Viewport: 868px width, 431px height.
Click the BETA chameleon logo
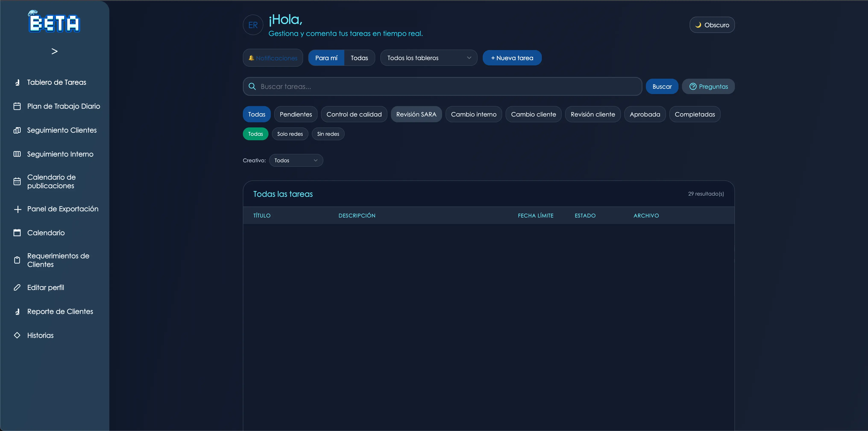pos(54,22)
